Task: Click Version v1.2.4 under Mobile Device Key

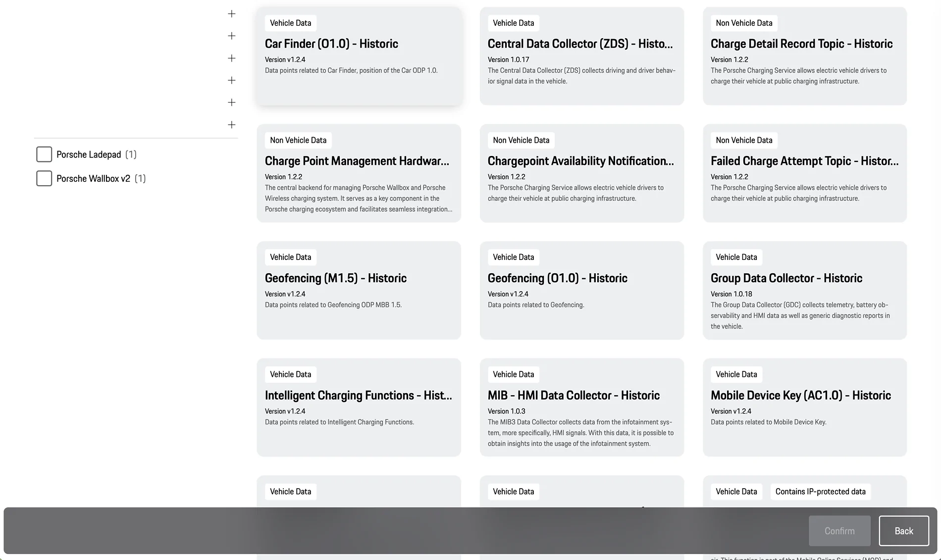Action: pyautogui.click(x=731, y=411)
